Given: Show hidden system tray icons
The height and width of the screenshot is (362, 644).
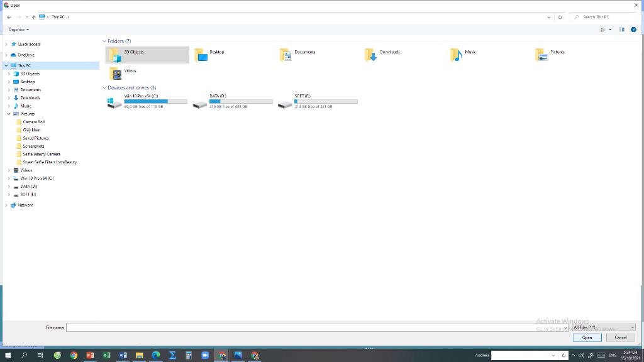Looking at the screenshot, I should (x=573, y=356).
